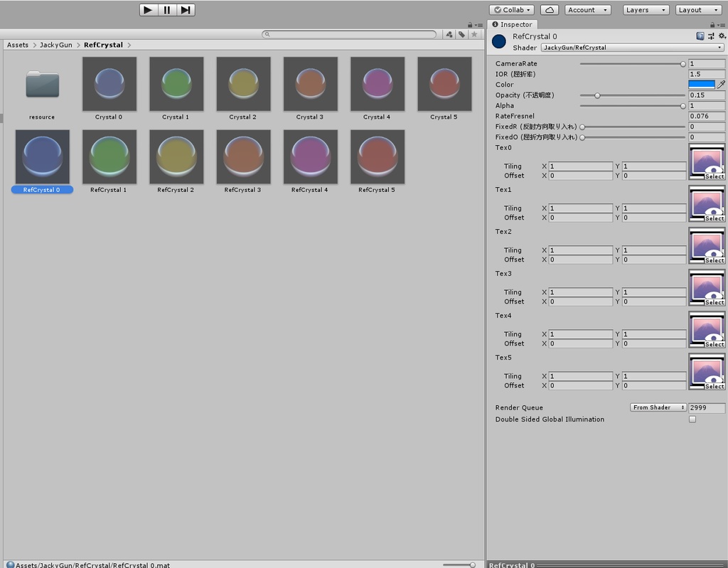
Task: Select the RefCrystal 4 material
Action: click(310, 161)
